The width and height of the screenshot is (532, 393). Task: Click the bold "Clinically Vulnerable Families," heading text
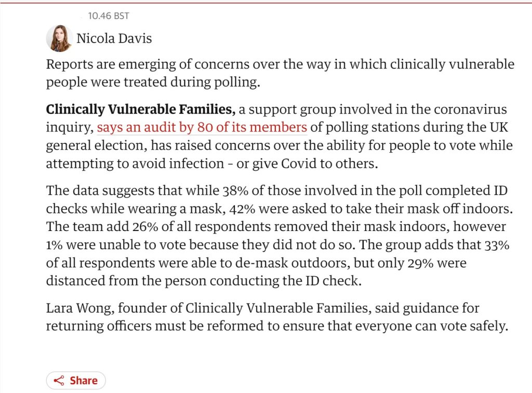pyautogui.click(x=141, y=110)
